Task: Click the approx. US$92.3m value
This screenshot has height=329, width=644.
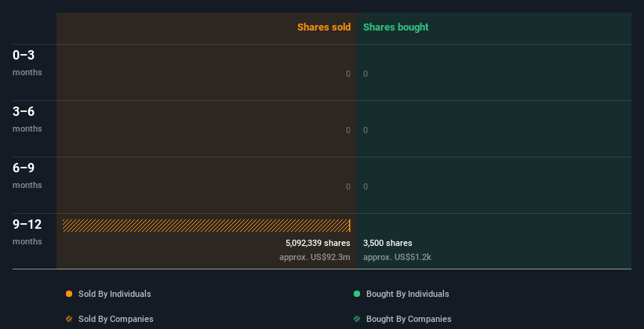Action: pyautogui.click(x=315, y=258)
